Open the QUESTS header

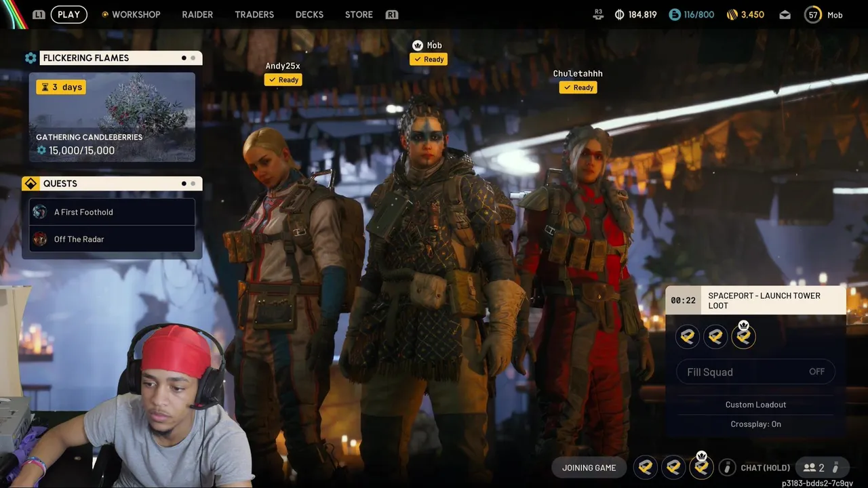coord(121,184)
